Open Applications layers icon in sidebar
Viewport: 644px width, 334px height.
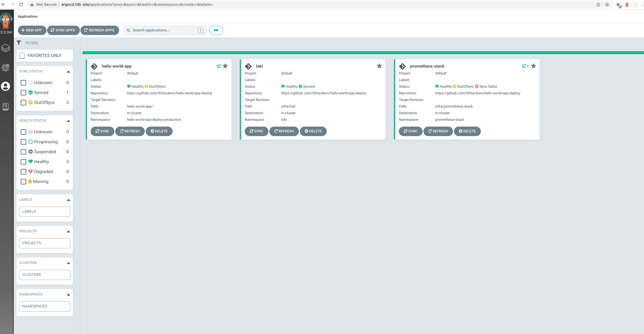(x=6, y=48)
